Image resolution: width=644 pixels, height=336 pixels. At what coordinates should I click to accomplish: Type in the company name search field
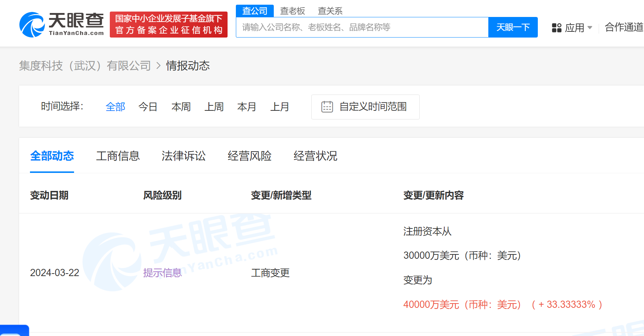[x=362, y=27]
